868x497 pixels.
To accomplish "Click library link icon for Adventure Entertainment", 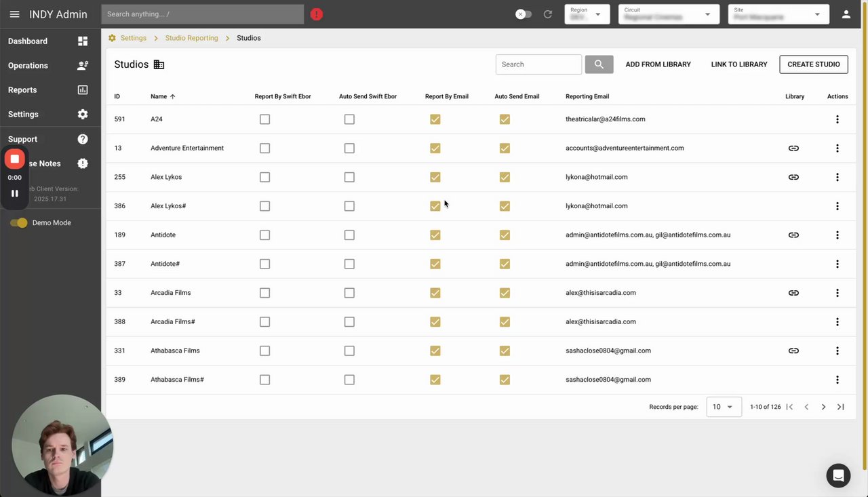I will coord(793,148).
